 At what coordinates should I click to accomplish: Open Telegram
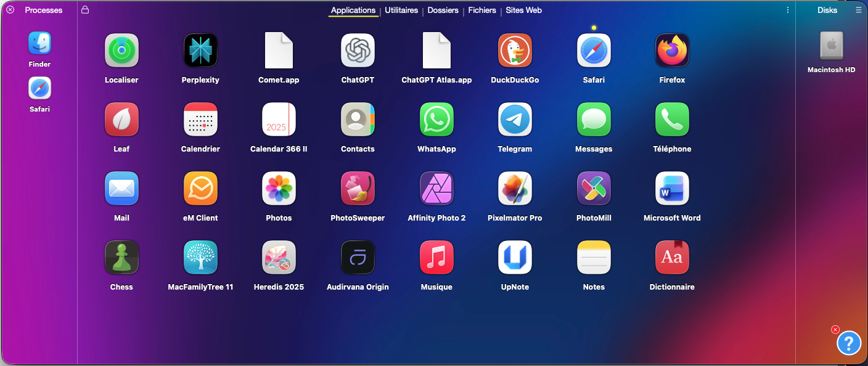click(515, 120)
